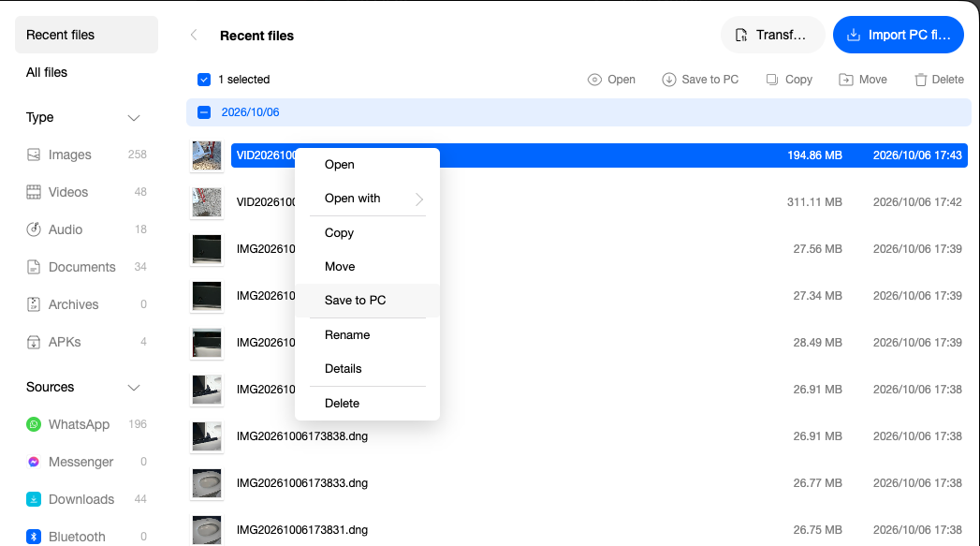Click the Messenger icon in Sources
The image size is (980, 546).
tap(34, 463)
